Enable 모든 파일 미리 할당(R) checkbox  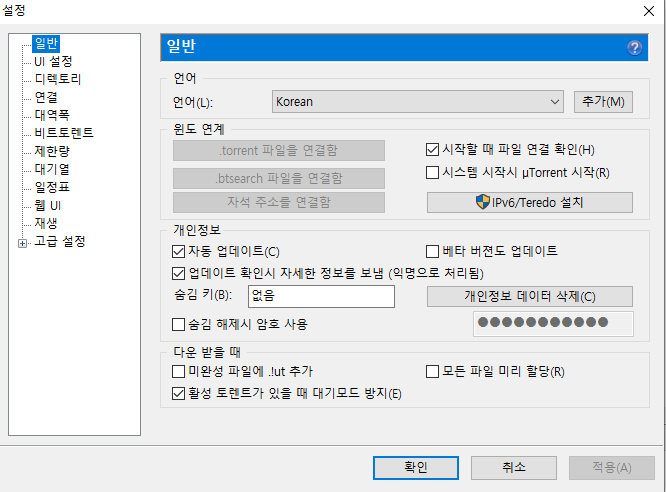tap(432, 371)
